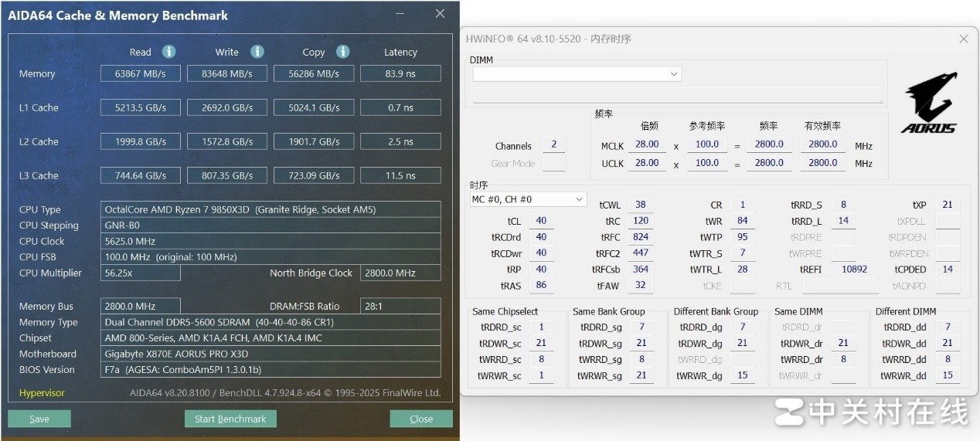Click the MCLK multiplier 28.00 box
The height and width of the screenshot is (441, 980).
[647, 144]
